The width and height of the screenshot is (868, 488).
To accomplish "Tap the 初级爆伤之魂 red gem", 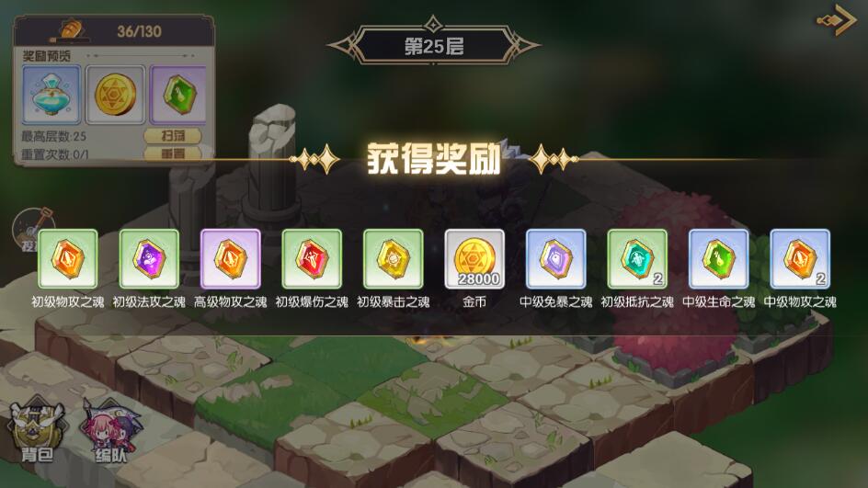I will coord(312,259).
